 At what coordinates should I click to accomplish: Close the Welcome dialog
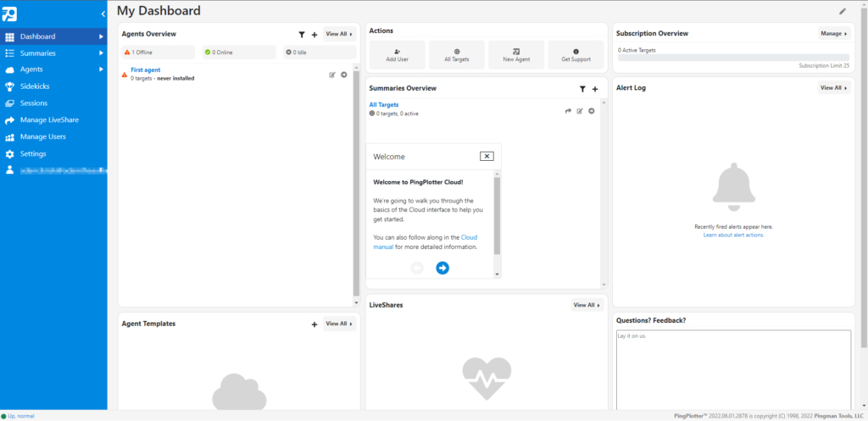[x=486, y=156]
